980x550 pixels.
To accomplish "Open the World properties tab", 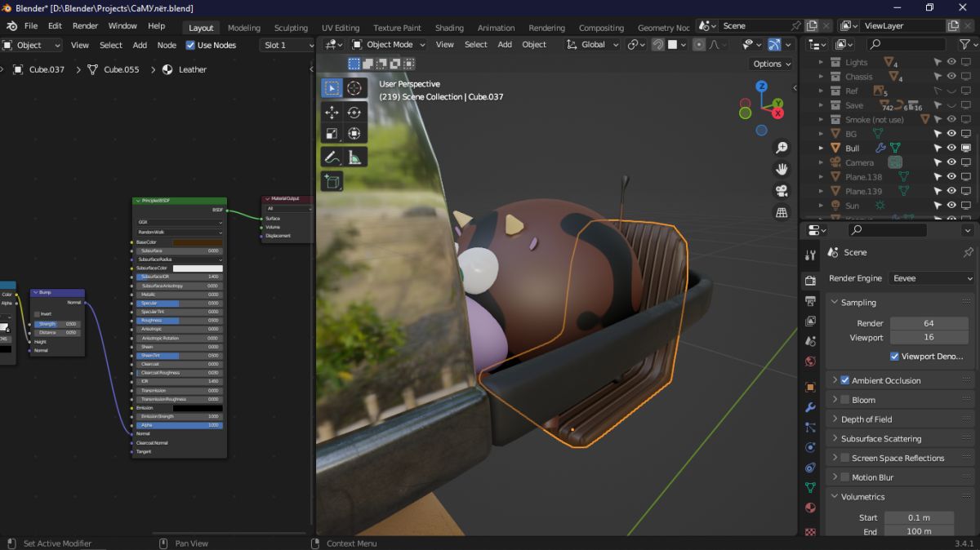I will coord(810,361).
